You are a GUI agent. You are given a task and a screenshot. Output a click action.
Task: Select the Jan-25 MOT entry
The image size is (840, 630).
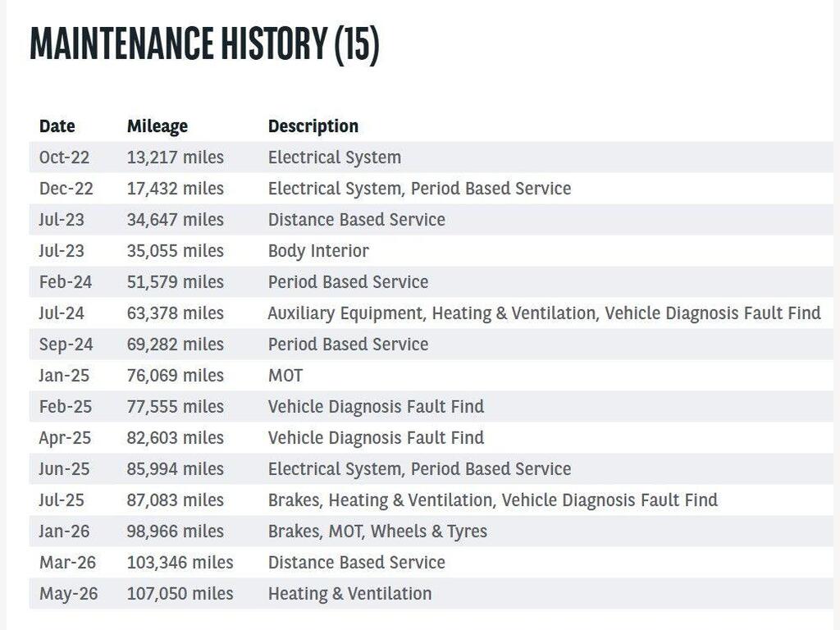point(431,376)
